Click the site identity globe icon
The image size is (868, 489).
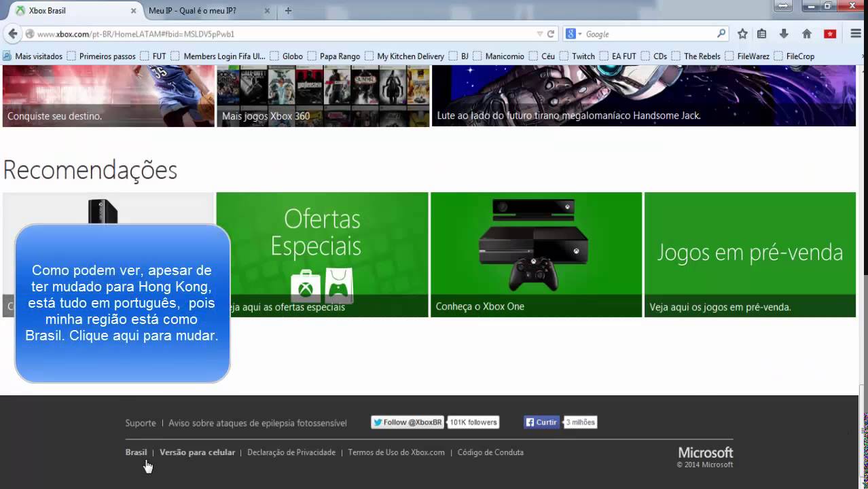[x=30, y=34]
